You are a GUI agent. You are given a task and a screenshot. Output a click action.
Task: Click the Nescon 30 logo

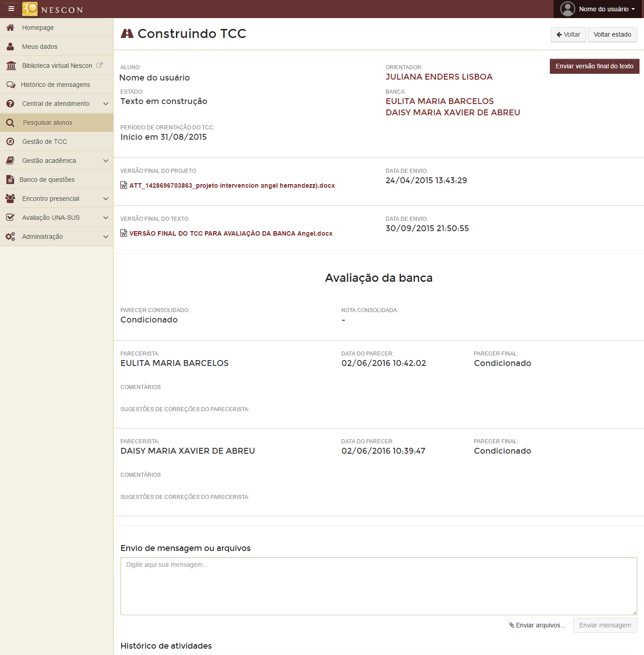coord(30,9)
